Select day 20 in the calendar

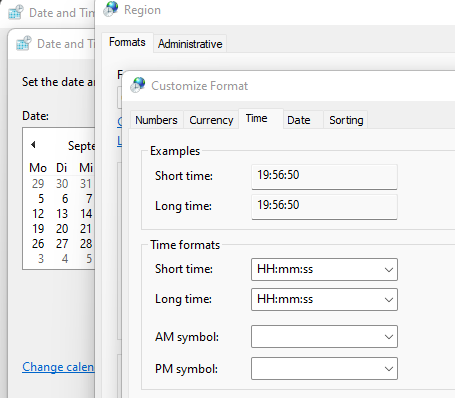[x=62, y=229]
